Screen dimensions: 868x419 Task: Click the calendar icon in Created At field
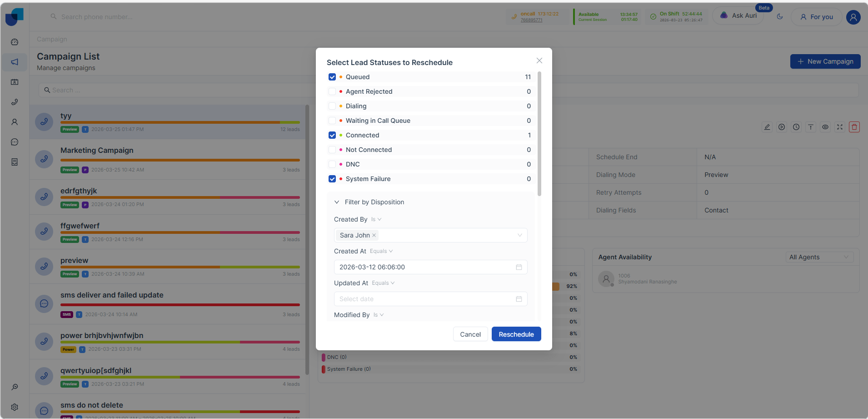pyautogui.click(x=519, y=267)
